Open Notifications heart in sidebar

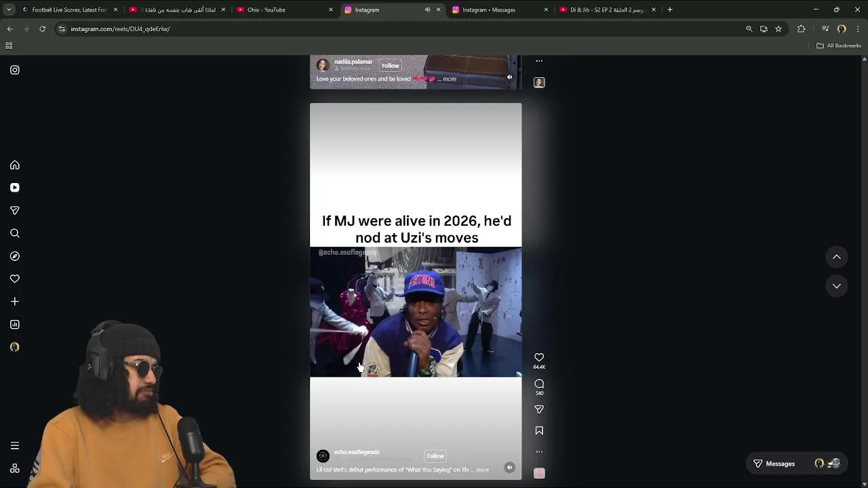[x=15, y=279]
